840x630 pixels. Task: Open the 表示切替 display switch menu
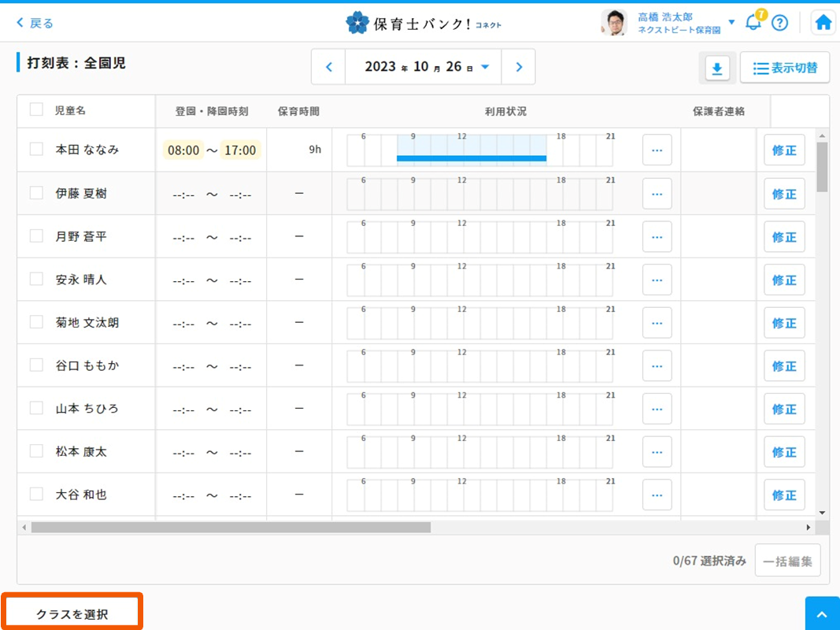pos(785,69)
